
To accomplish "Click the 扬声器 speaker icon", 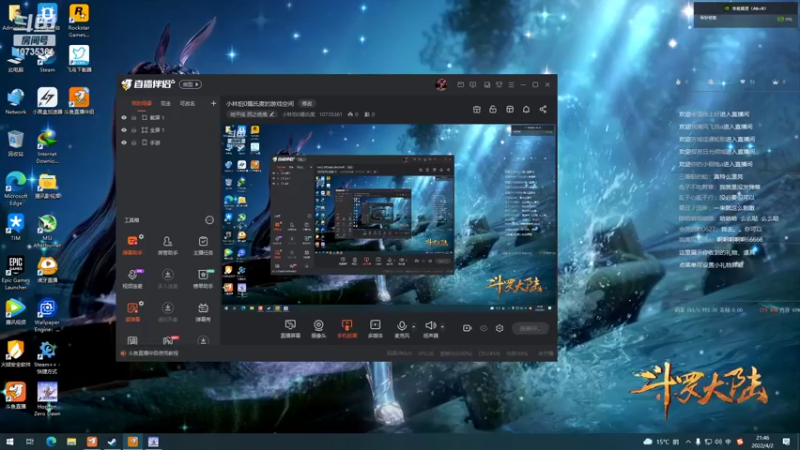I will [x=430, y=326].
